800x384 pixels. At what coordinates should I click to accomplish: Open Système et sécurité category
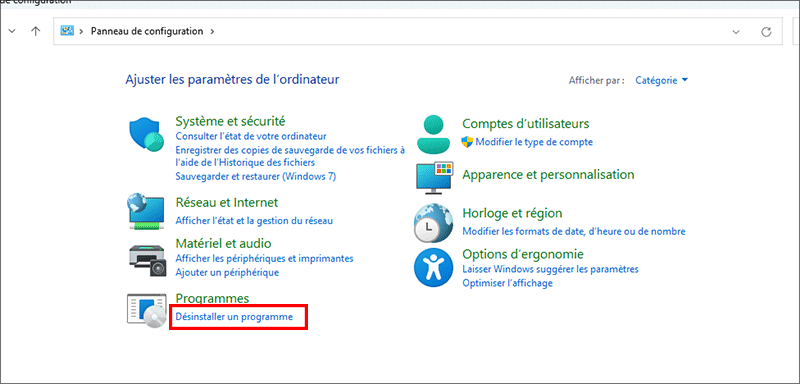(230, 121)
